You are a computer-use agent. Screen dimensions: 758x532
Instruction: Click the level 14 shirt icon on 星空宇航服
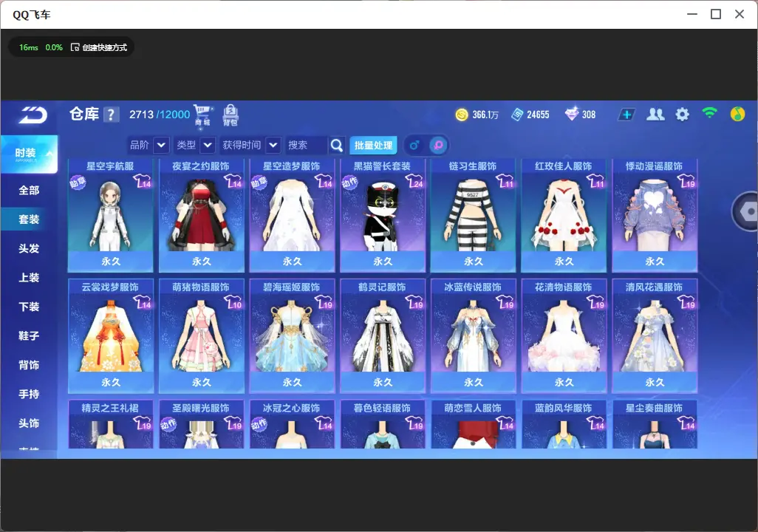coord(142,181)
